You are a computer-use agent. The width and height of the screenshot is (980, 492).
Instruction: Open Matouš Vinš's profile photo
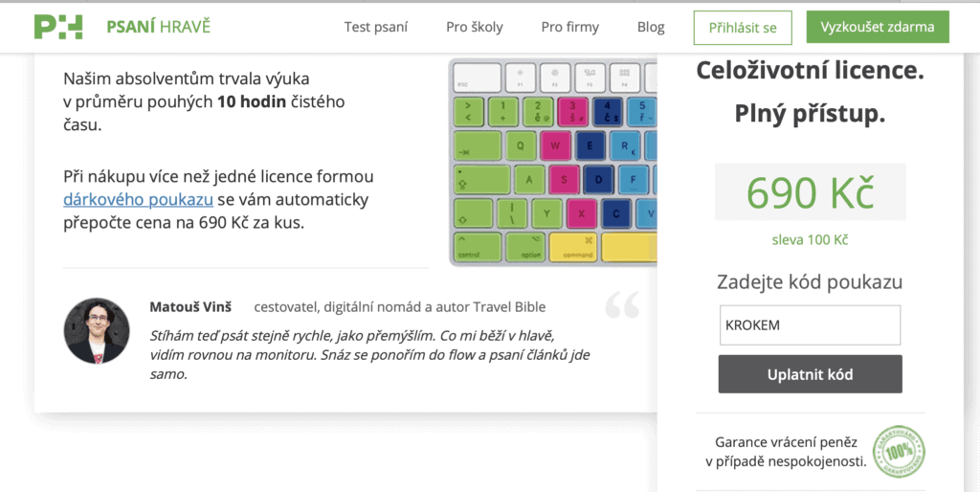96,330
